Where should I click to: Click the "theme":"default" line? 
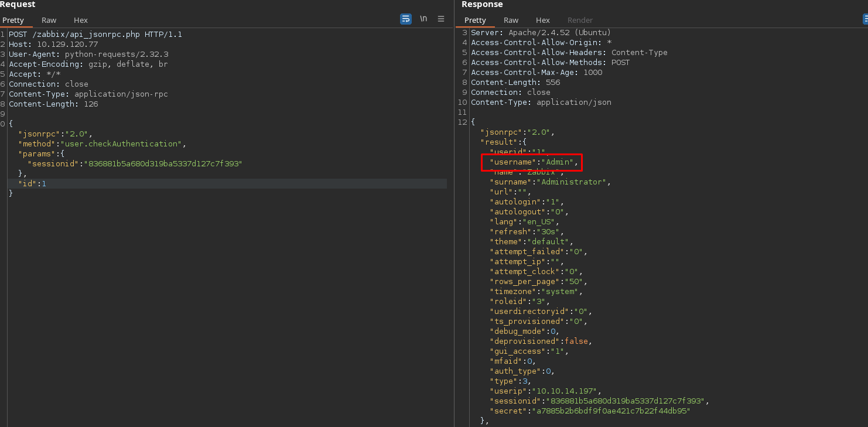point(532,242)
